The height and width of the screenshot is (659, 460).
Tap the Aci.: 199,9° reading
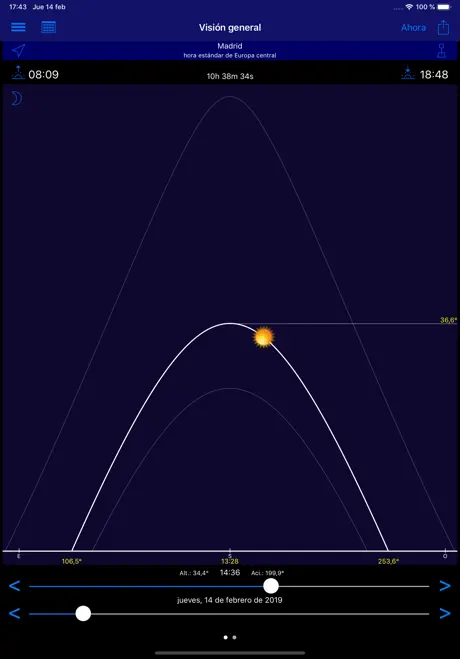tap(268, 573)
